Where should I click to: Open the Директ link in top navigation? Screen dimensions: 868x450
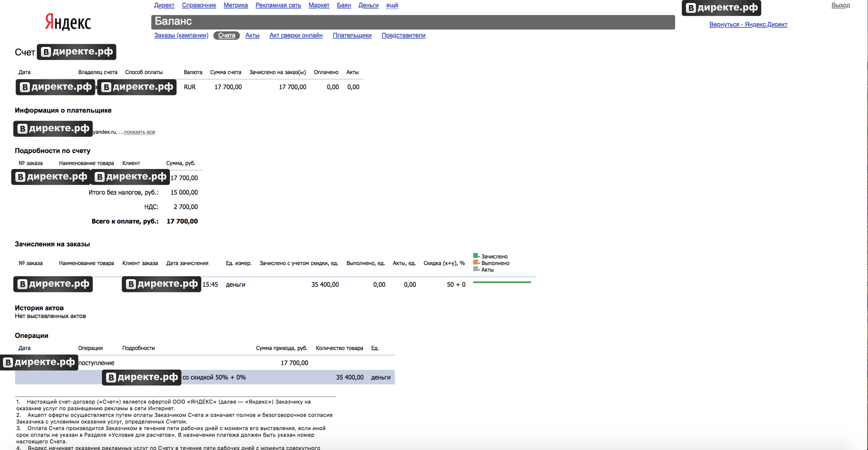click(x=164, y=5)
